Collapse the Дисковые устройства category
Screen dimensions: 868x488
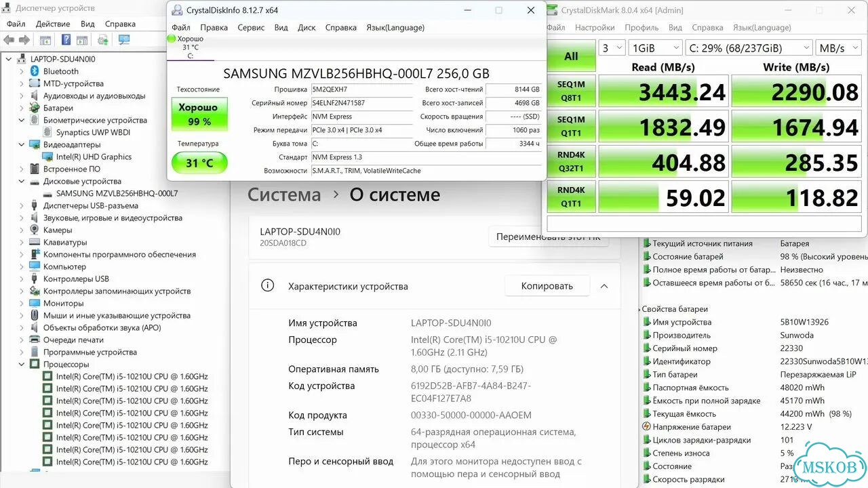[x=22, y=181]
